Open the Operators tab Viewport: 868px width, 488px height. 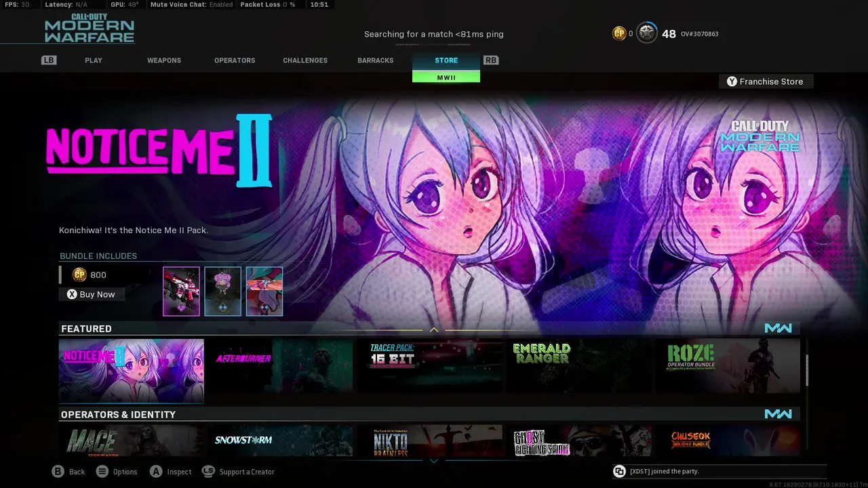tap(235, 60)
